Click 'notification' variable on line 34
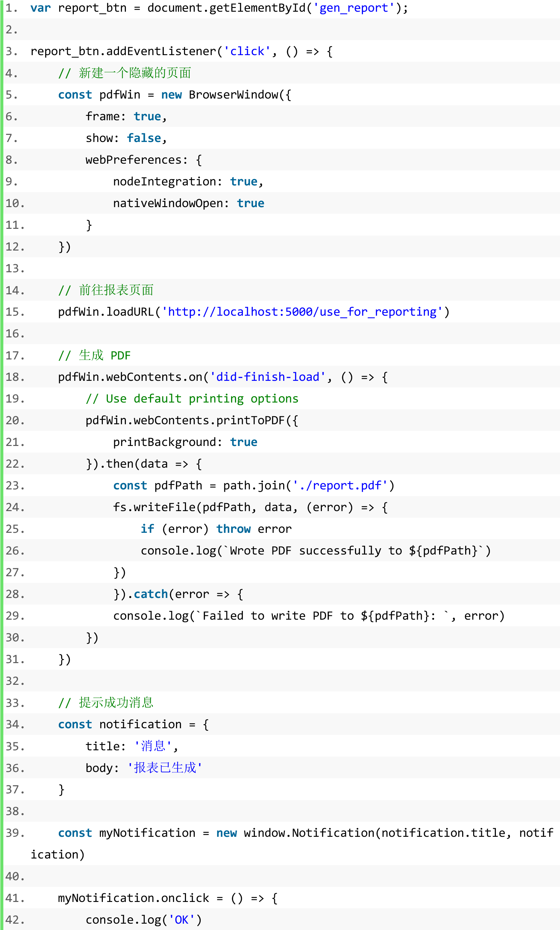The image size is (560, 930). click(x=140, y=725)
